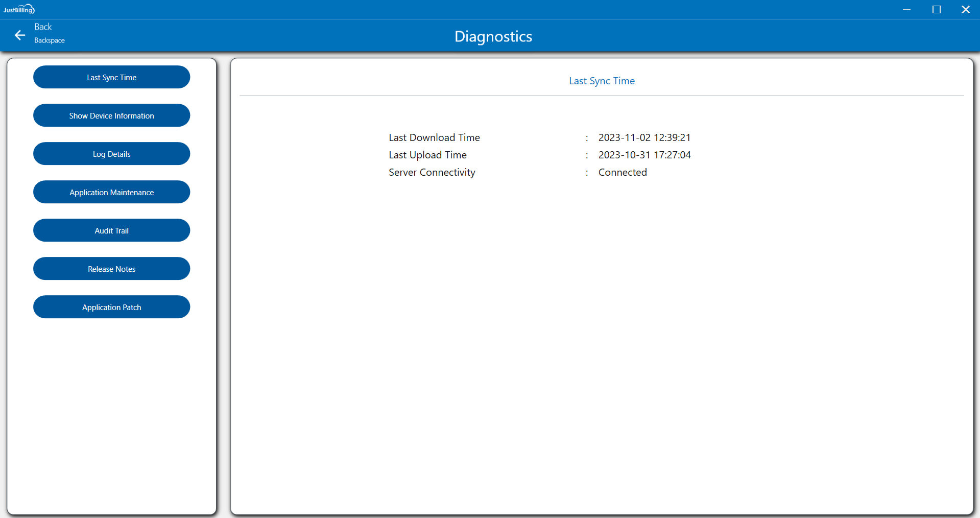Close the JustBilling application window
The width and height of the screenshot is (980, 518).
(965, 10)
